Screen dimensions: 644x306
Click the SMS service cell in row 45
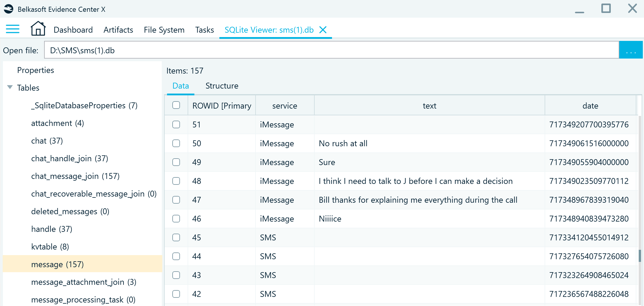pyautogui.click(x=285, y=237)
